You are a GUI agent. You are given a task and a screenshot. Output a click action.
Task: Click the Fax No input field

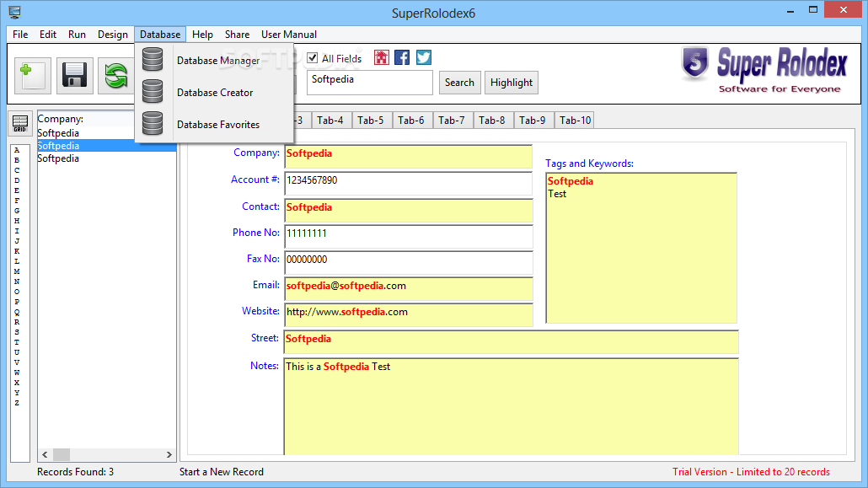409,263
